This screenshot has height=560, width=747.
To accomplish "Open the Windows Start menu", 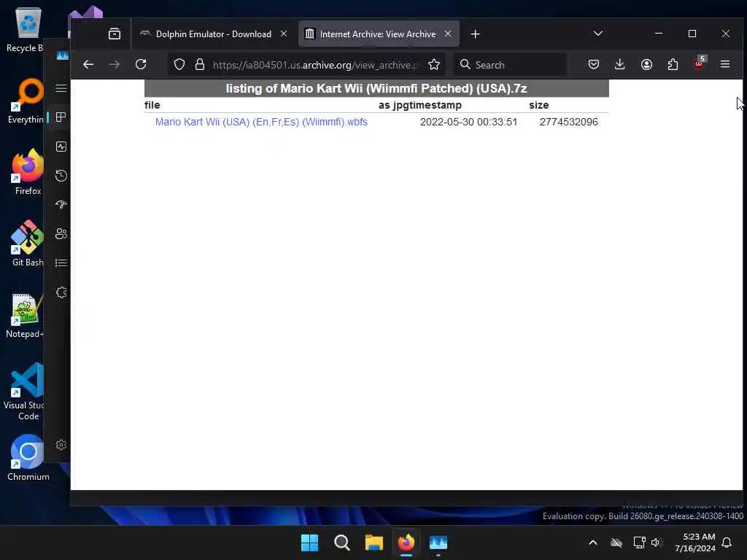I will 309,542.
